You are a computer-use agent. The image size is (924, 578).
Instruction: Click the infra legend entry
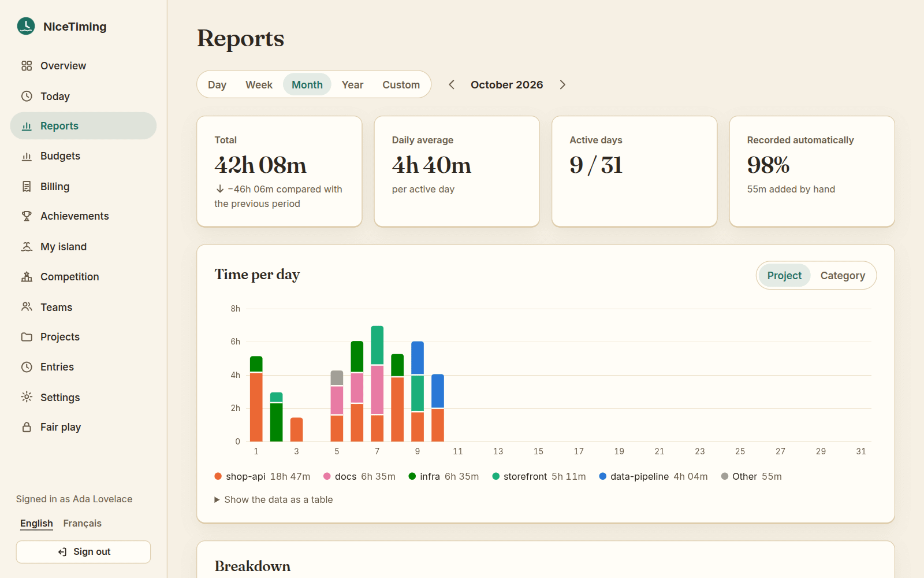coord(444,476)
